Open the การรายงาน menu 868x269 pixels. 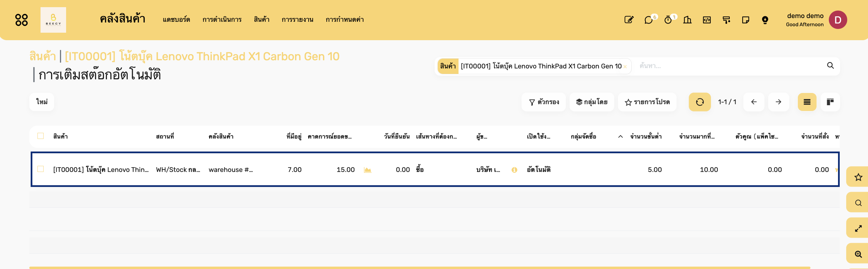tap(297, 19)
